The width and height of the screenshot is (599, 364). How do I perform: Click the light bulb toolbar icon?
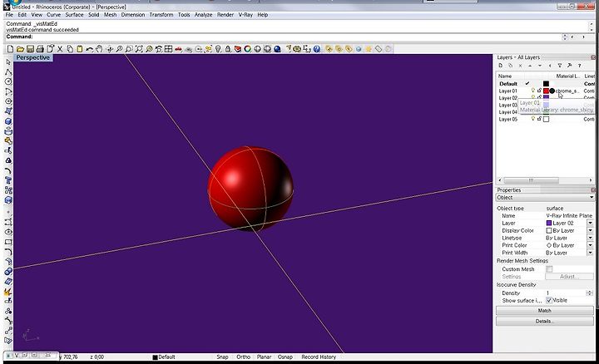coord(218,49)
